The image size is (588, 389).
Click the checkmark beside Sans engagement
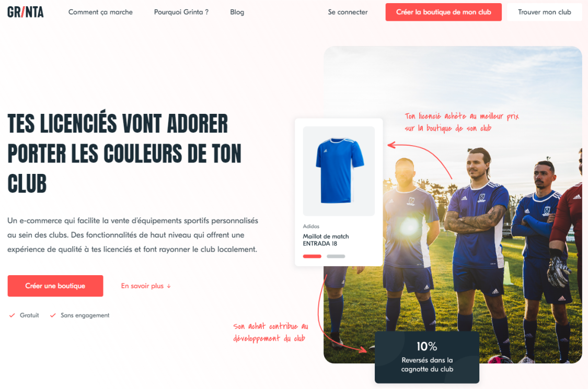(53, 315)
